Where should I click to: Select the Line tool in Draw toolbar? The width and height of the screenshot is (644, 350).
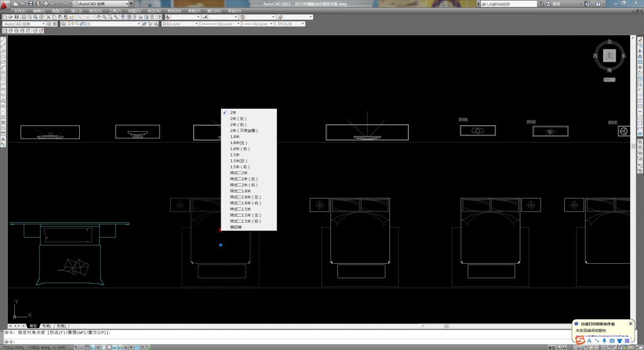point(3,40)
